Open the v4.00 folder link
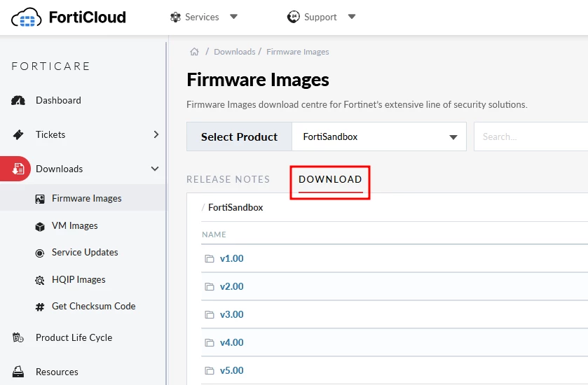 (x=232, y=343)
